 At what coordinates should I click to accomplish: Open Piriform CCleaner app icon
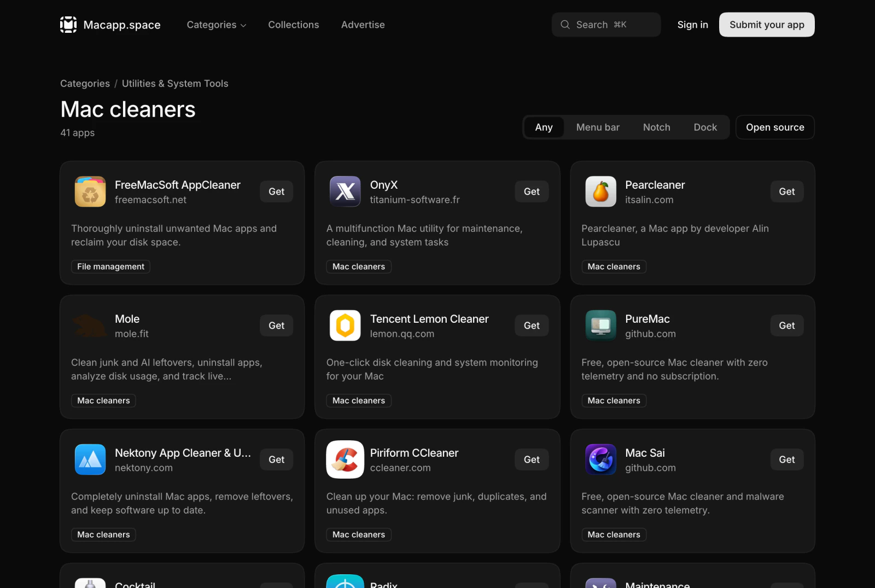coord(345,459)
